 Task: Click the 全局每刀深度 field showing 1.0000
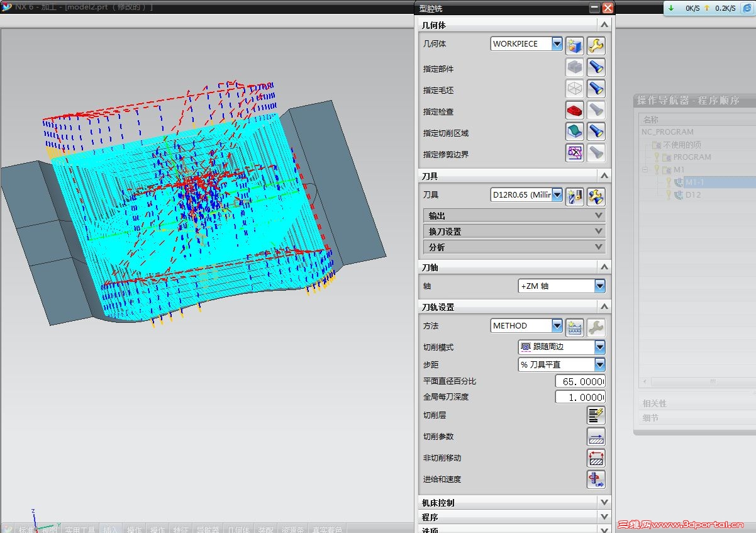(x=581, y=397)
